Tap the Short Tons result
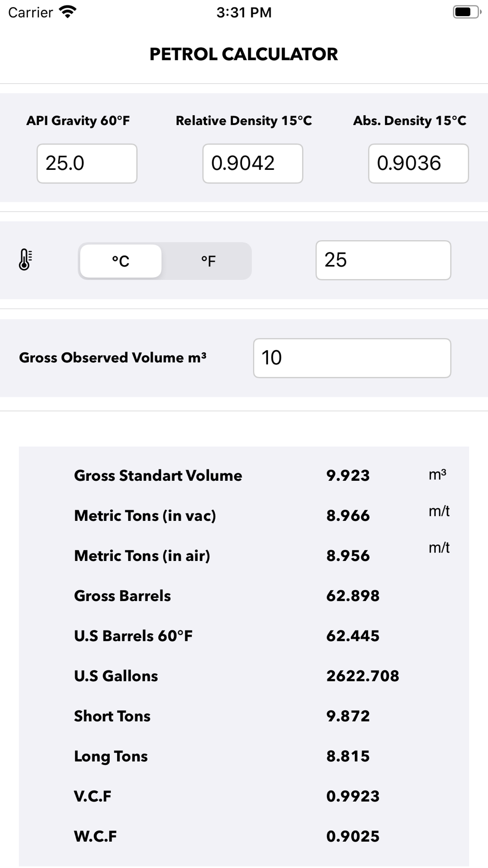The image size is (488, 868). tap(348, 716)
